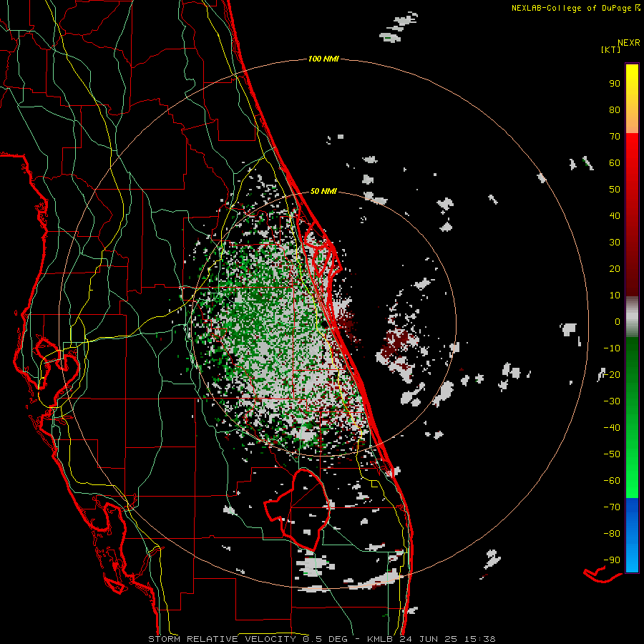Click the 10 value on the velocity scale

(x=615, y=296)
